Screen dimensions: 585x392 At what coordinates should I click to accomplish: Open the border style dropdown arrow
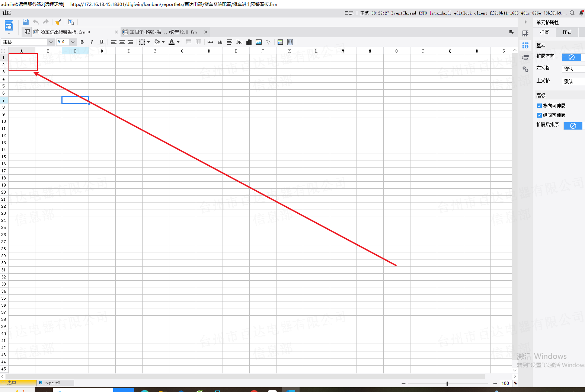coord(148,42)
